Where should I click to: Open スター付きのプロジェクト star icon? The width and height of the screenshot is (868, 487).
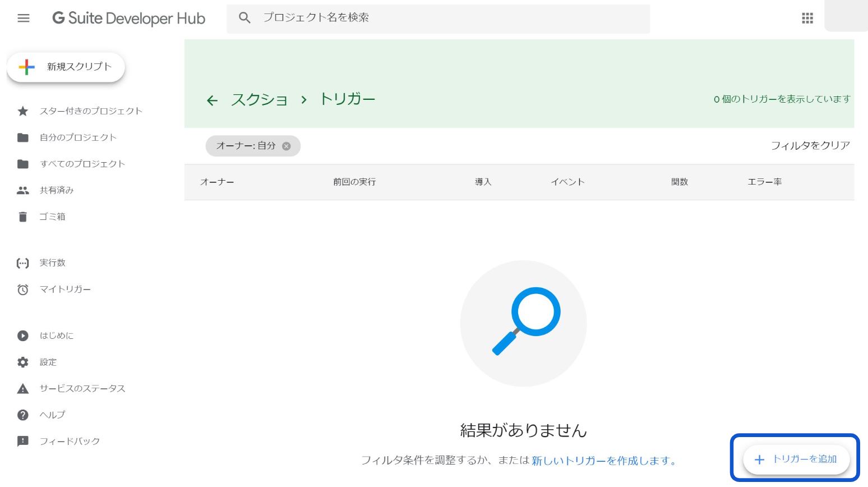click(23, 111)
